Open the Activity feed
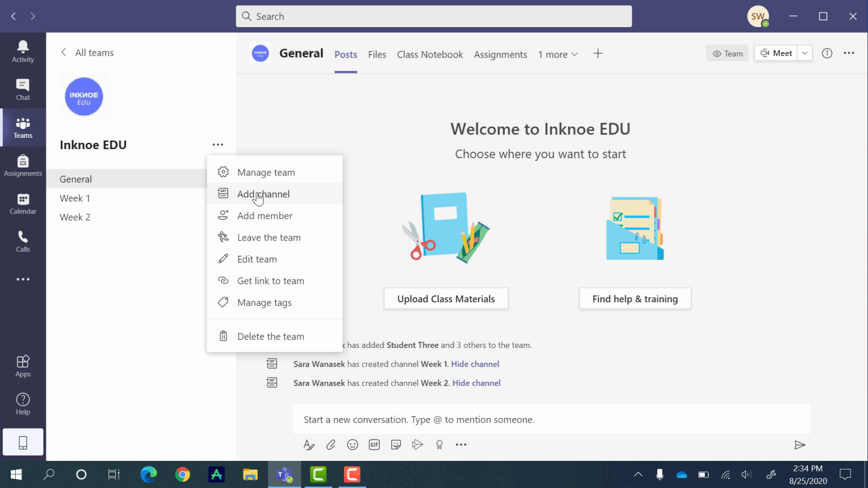 coord(23,51)
